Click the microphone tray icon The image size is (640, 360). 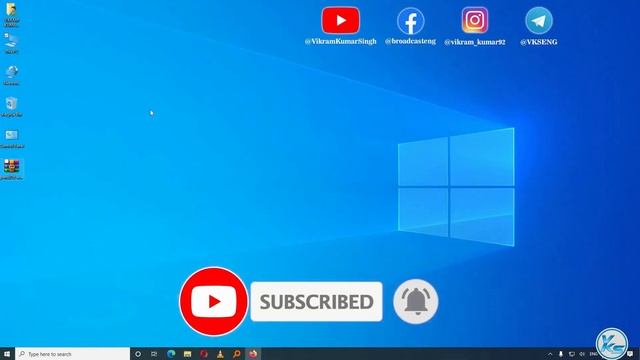560,354
